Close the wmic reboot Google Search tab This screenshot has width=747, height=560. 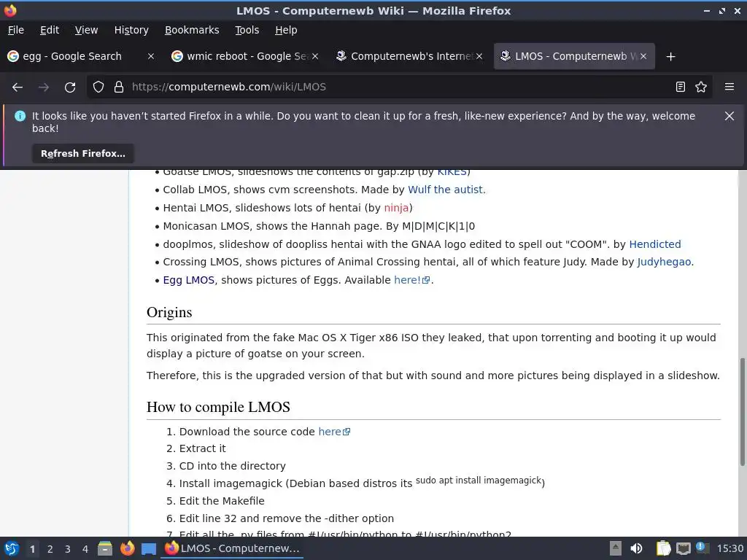tap(315, 57)
